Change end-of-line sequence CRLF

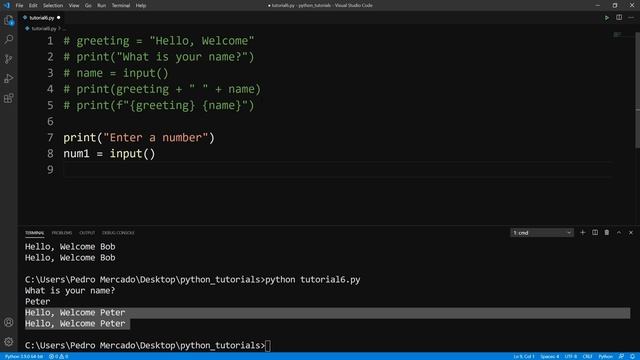click(587, 356)
